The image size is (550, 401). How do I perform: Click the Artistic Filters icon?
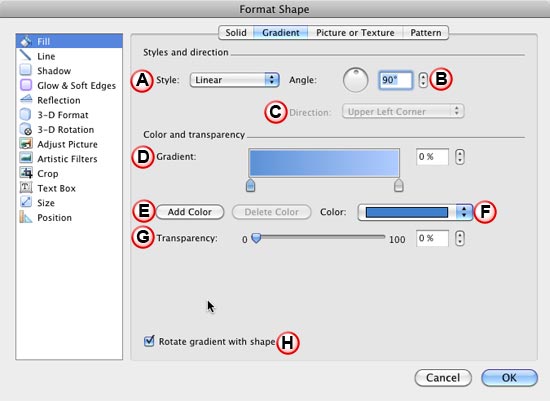(26, 159)
